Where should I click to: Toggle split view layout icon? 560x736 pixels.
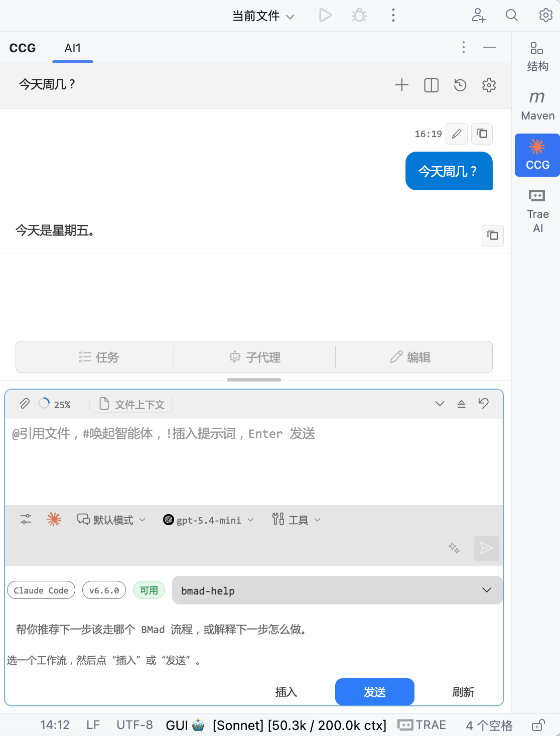point(431,85)
